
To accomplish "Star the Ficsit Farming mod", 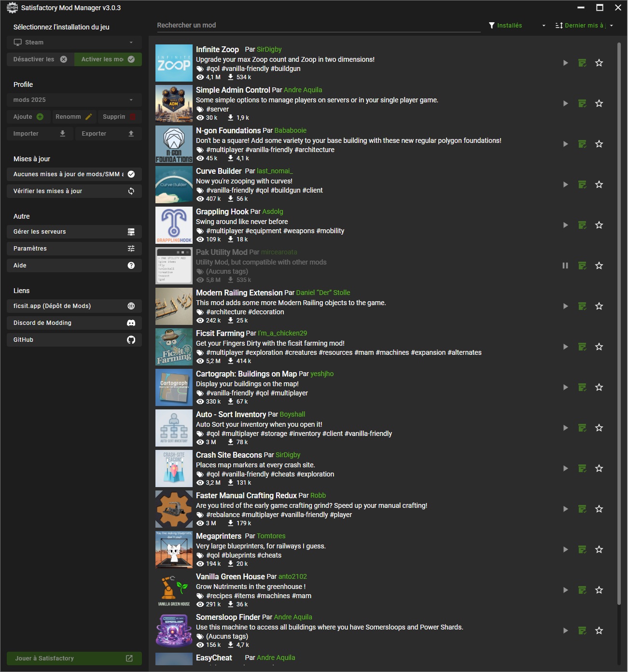I will 599,347.
